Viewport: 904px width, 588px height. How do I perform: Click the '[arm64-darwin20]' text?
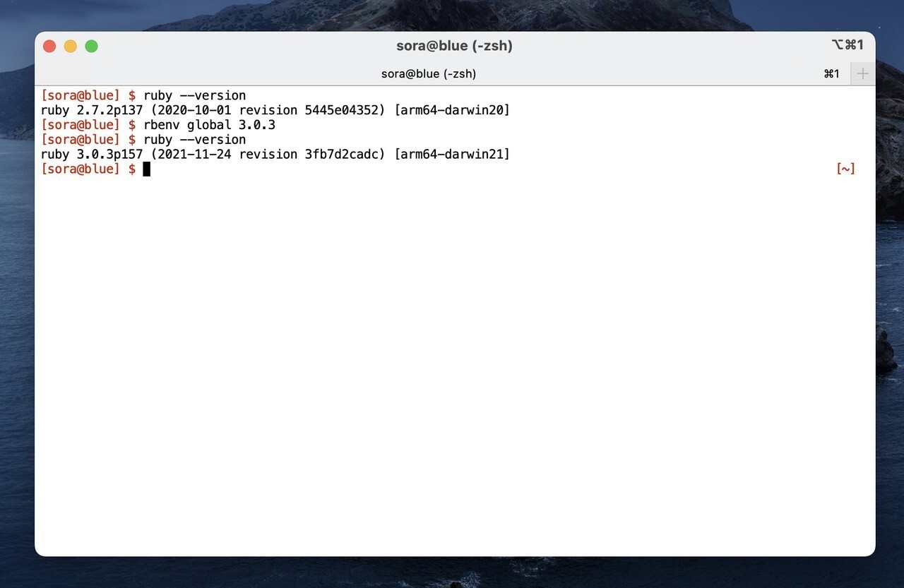tap(451, 110)
